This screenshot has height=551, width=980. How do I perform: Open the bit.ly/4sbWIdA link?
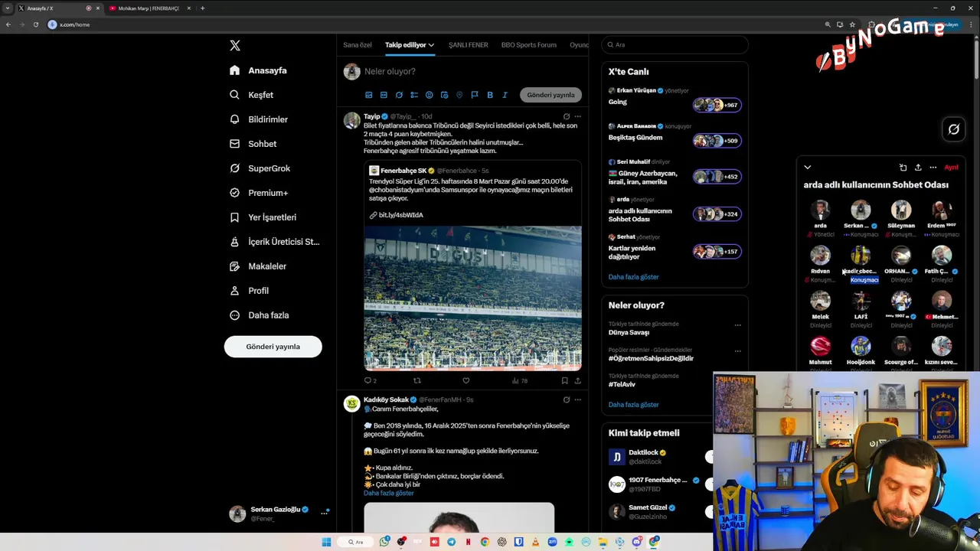pyautogui.click(x=400, y=215)
